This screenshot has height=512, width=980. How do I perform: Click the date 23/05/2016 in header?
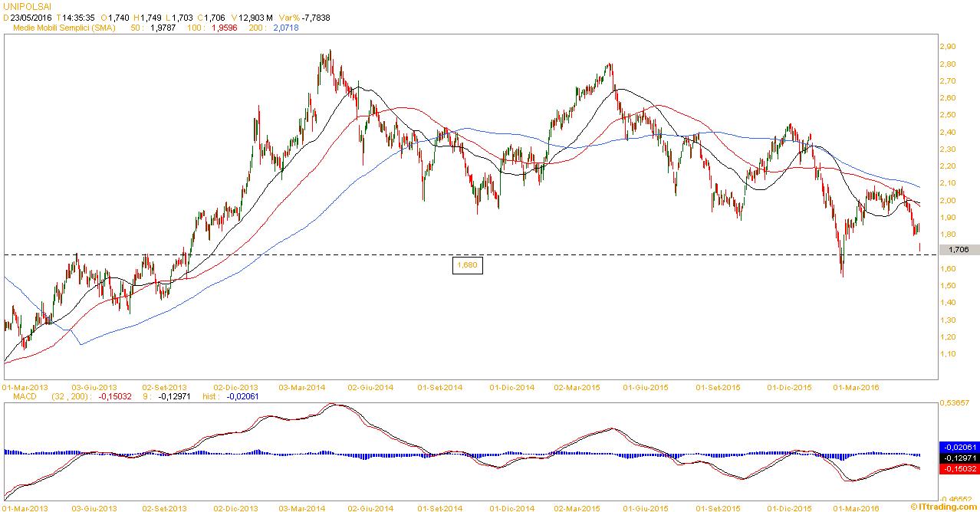(31, 16)
